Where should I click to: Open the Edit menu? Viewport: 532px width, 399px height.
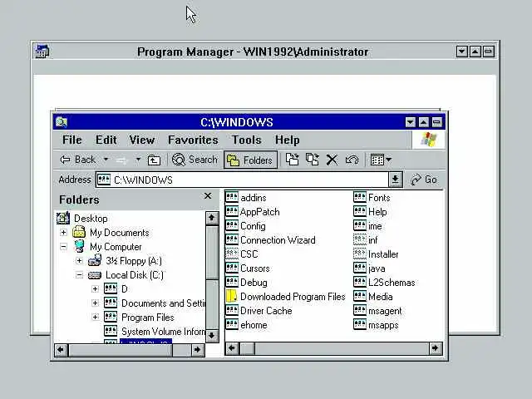tap(106, 140)
